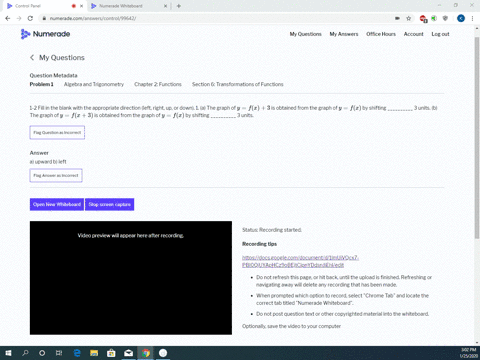Go back using the My Questions arrow
The width and height of the screenshot is (480, 360).
32,58
